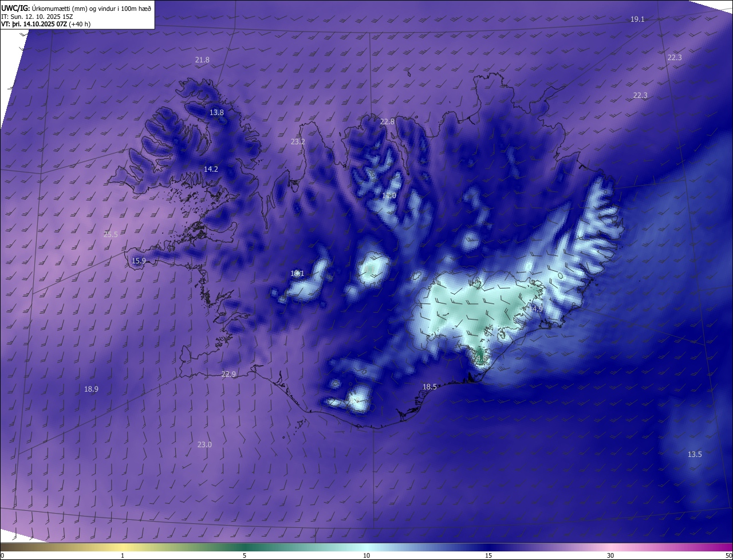Click the 'IT: Sun. 12. 10. 2025 15Z' line
This screenshot has height=560, width=733.
point(38,17)
